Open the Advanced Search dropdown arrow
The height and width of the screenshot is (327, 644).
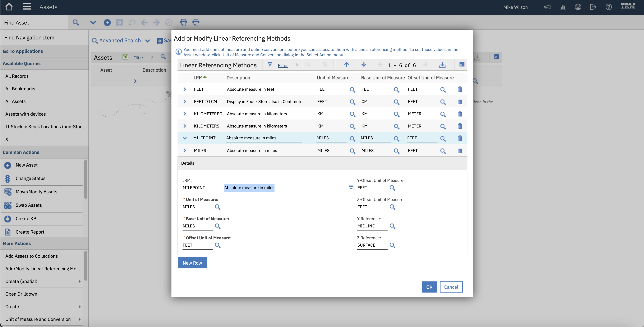148,41
